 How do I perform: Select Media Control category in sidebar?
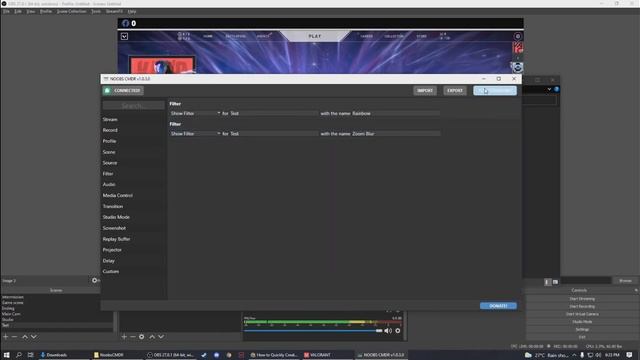(118, 196)
